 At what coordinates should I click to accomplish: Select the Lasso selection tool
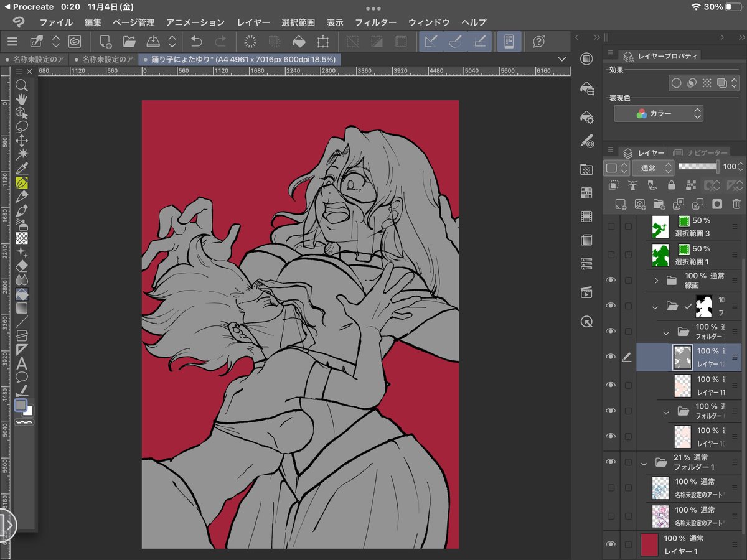[22, 126]
